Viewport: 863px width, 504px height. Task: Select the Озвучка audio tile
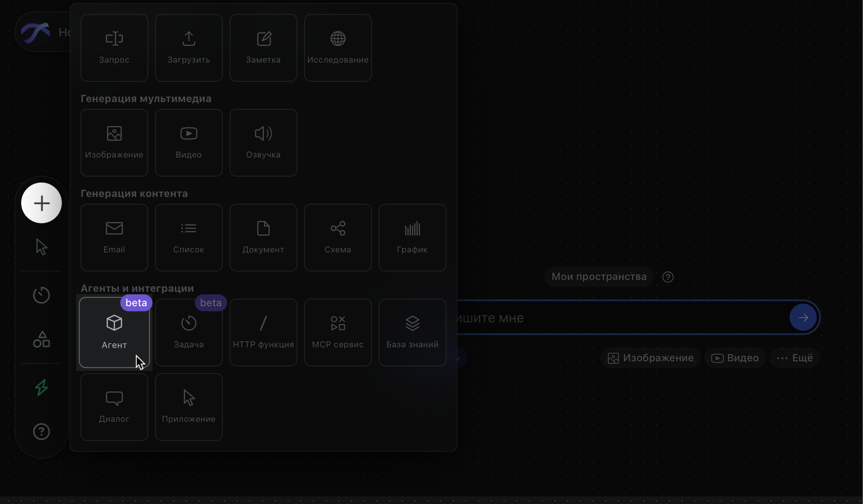click(263, 142)
